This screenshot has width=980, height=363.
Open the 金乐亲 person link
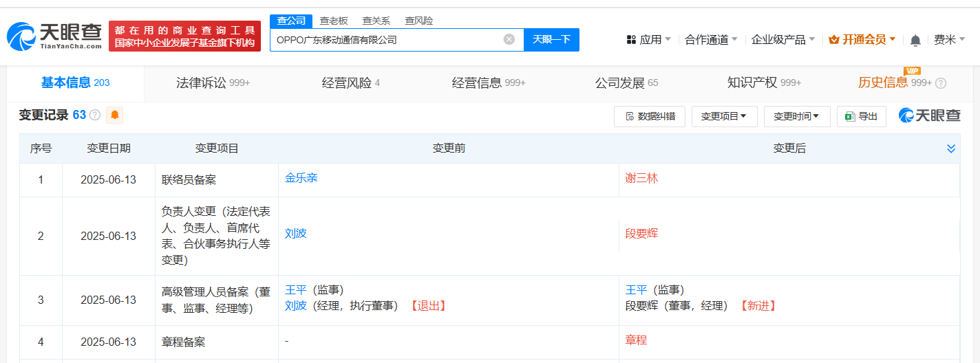pyautogui.click(x=301, y=177)
